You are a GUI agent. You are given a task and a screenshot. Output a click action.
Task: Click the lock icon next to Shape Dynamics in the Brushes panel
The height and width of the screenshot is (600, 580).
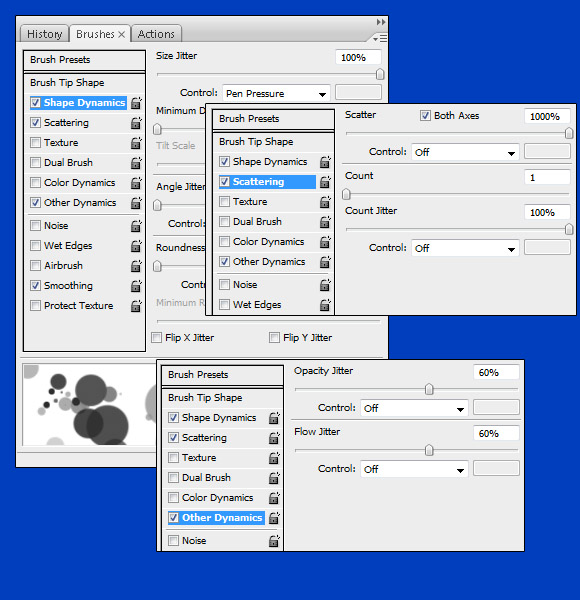click(x=136, y=103)
